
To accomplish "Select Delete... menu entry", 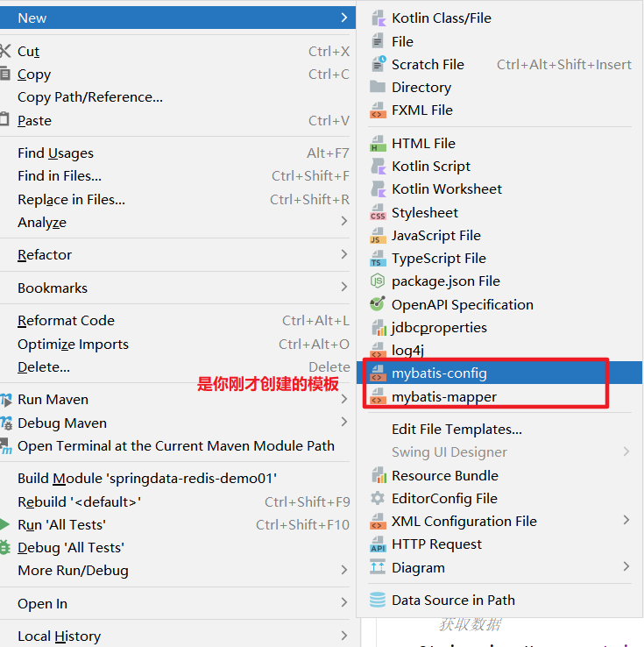I will (178, 367).
